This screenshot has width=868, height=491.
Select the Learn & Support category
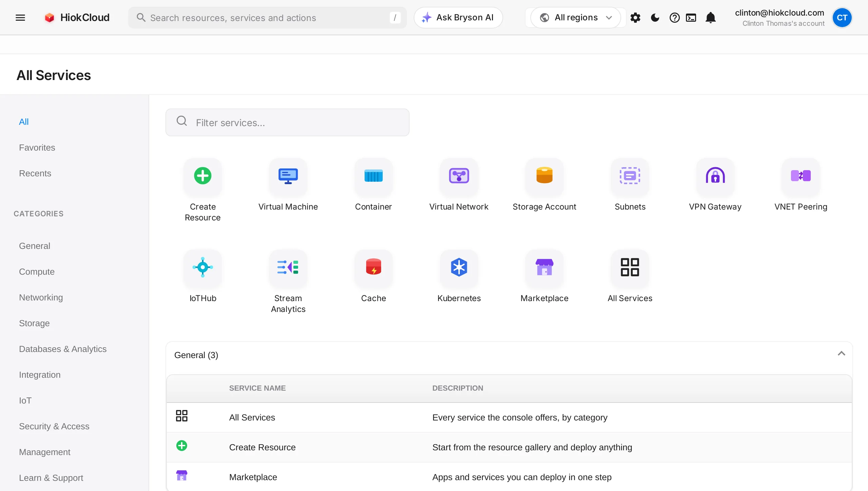coord(51,478)
